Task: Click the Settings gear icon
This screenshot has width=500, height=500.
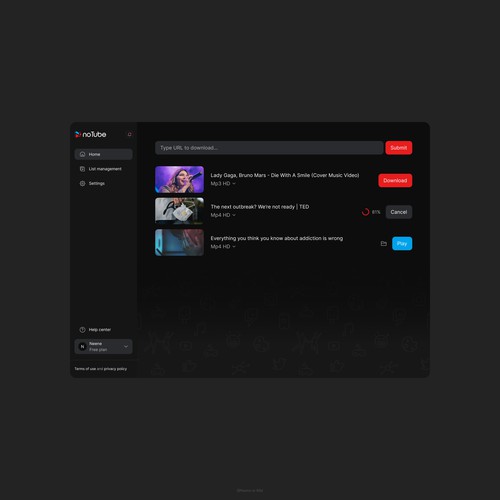Action: [82, 183]
